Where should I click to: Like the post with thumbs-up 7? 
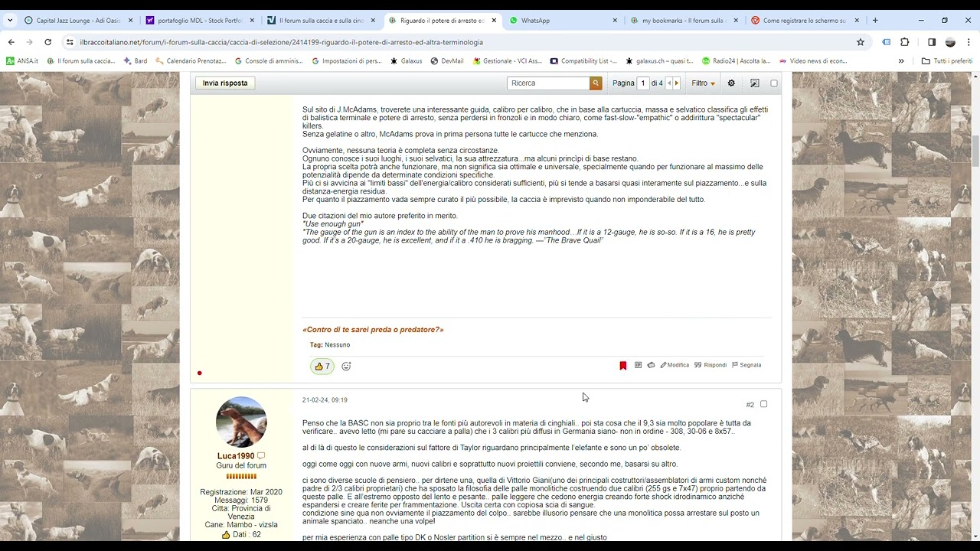coord(322,367)
